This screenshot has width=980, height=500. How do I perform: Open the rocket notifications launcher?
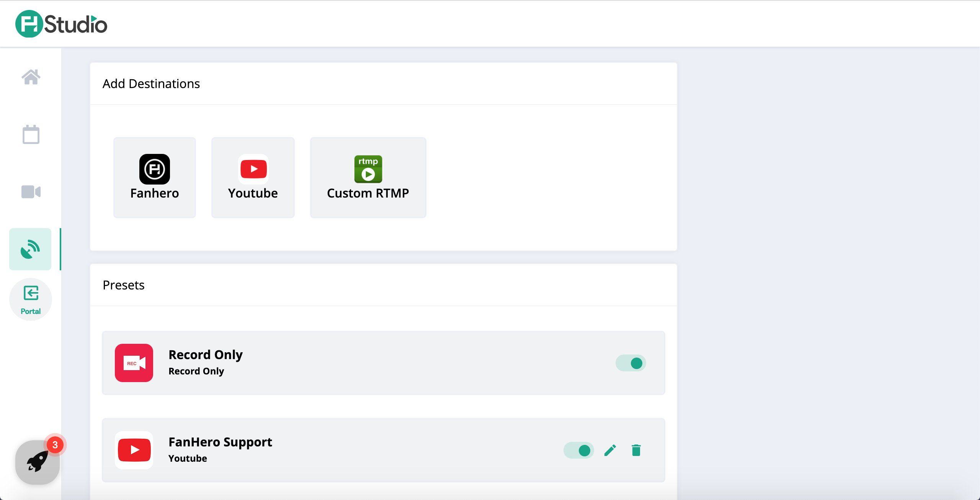37,462
